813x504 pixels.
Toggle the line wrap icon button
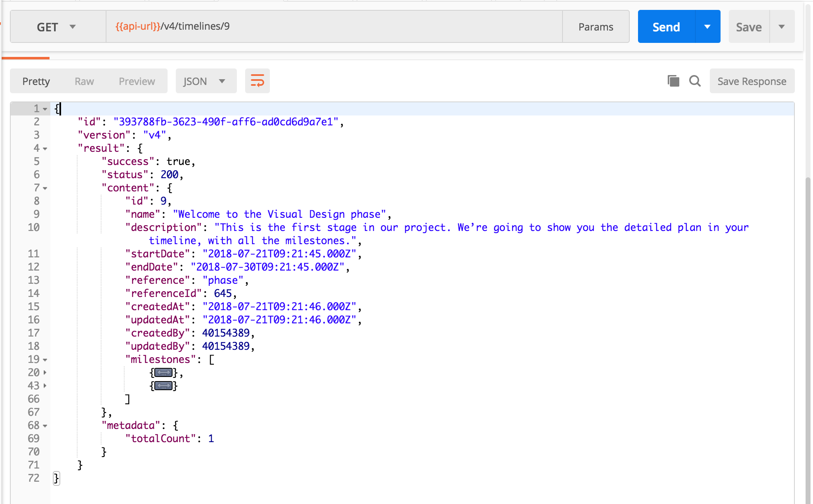click(257, 81)
